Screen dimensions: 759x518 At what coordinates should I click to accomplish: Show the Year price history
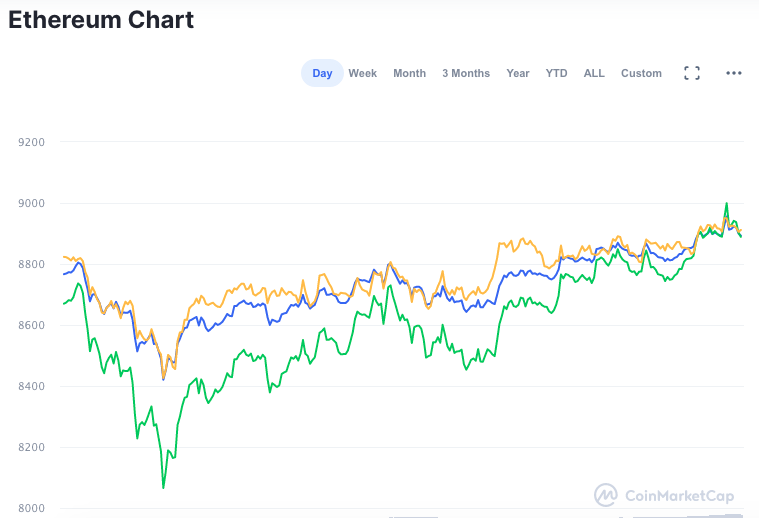pyautogui.click(x=518, y=73)
